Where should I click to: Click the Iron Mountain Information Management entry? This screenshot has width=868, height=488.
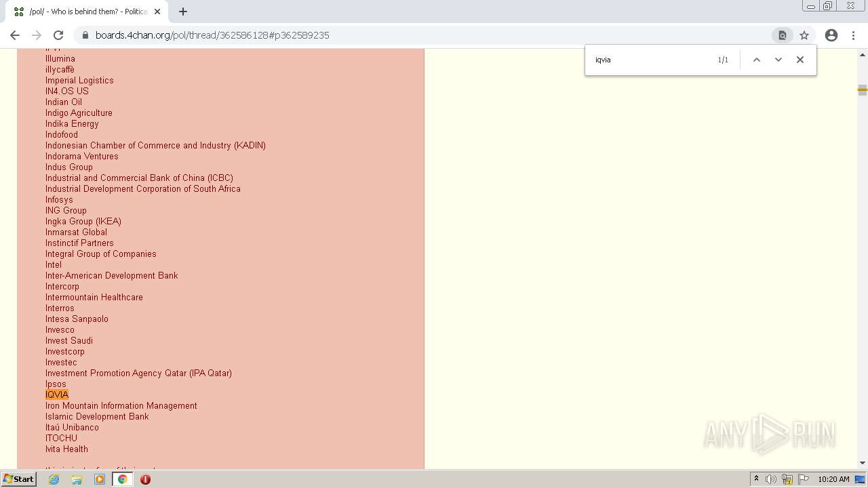click(121, 405)
